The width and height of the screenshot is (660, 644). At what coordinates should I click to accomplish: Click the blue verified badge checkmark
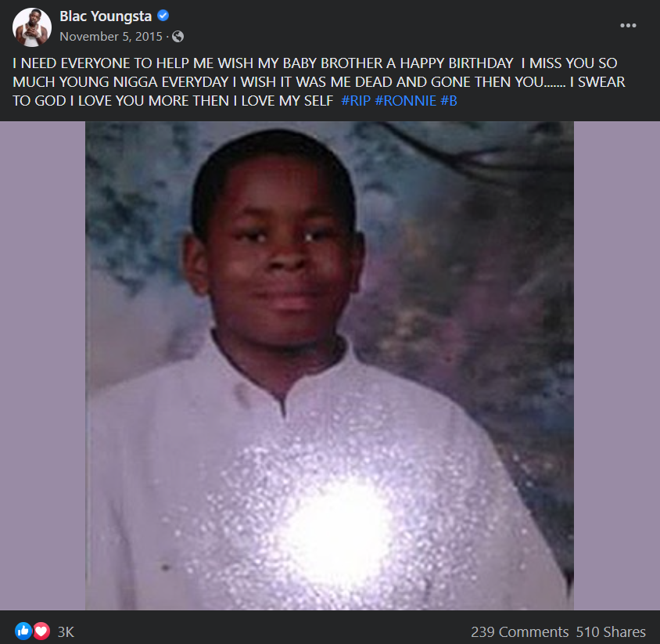(x=163, y=16)
